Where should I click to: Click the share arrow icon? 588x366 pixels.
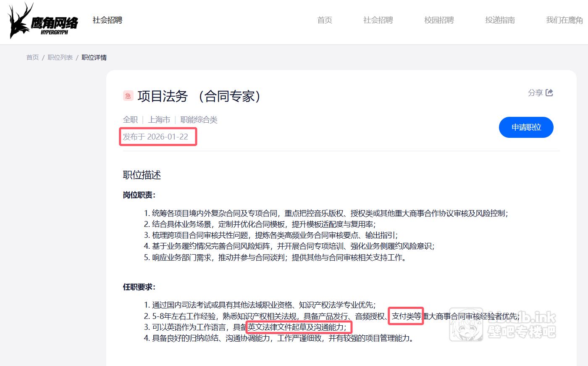click(549, 93)
